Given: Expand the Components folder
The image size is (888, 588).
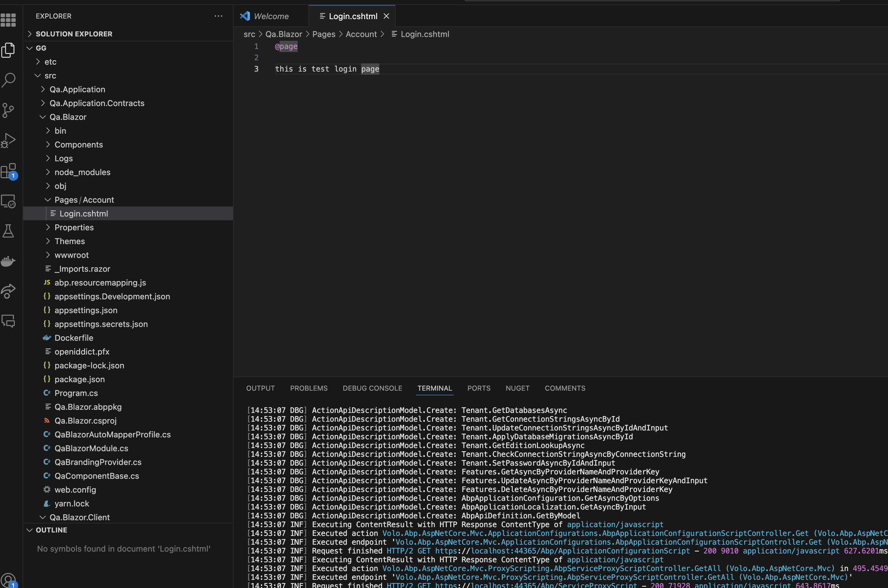Looking at the screenshot, I should pos(79,145).
